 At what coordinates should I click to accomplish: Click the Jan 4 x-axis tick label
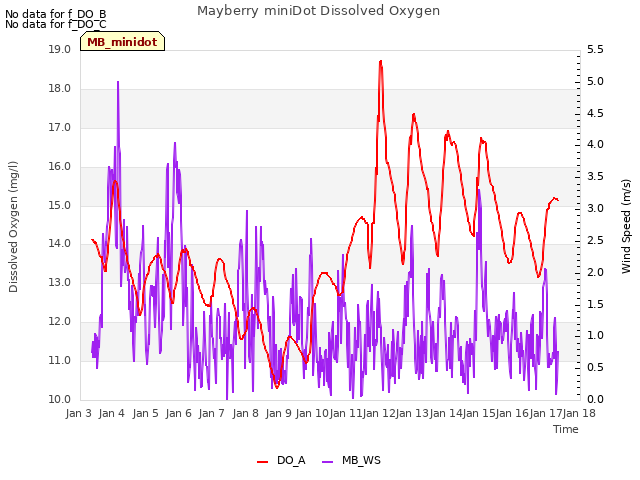pos(111,413)
